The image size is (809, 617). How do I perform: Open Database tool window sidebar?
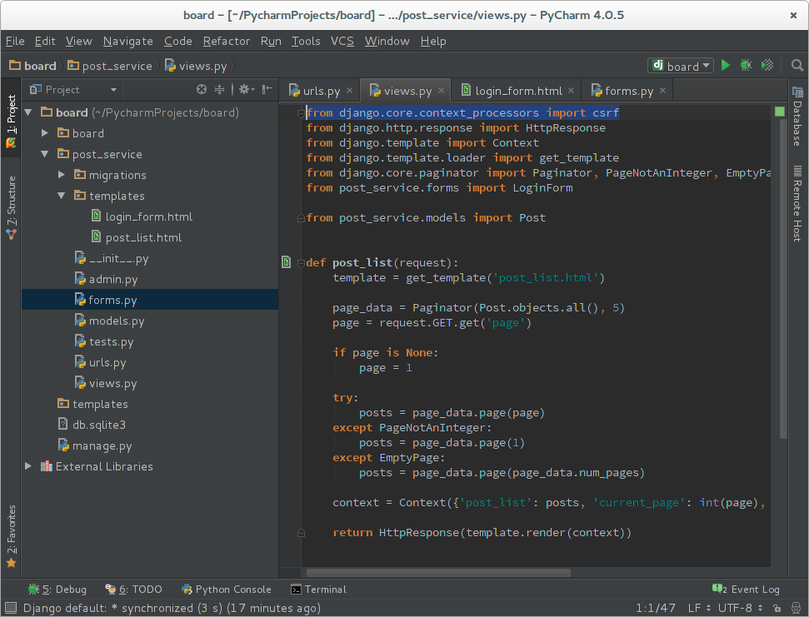click(x=798, y=117)
